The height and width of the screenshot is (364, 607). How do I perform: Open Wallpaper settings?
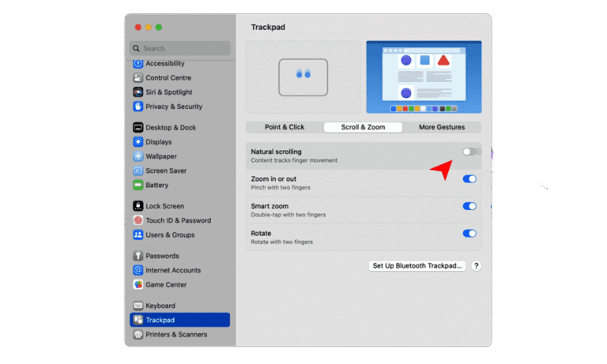pyautogui.click(x=160, y=156)
